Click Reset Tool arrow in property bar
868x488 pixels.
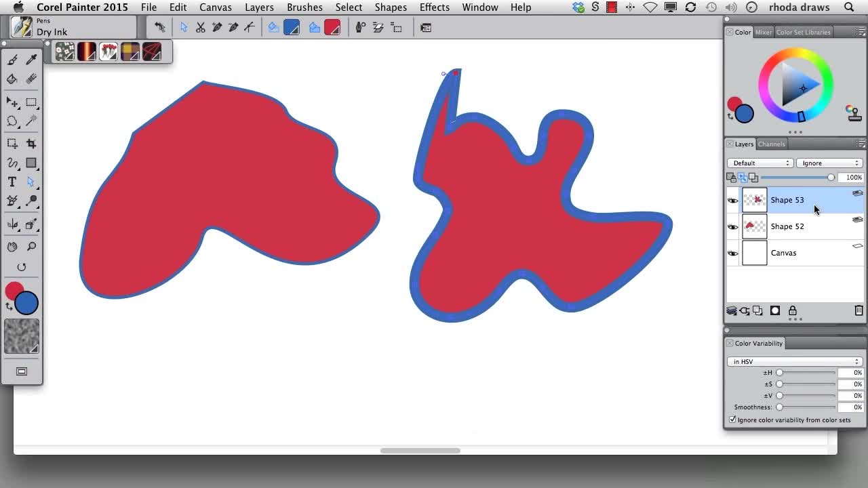pyautogui.click(x=160, y=28)
